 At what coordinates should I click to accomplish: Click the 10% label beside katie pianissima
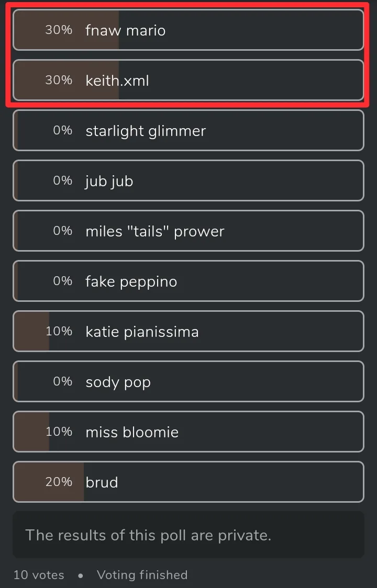click(59, 331)
